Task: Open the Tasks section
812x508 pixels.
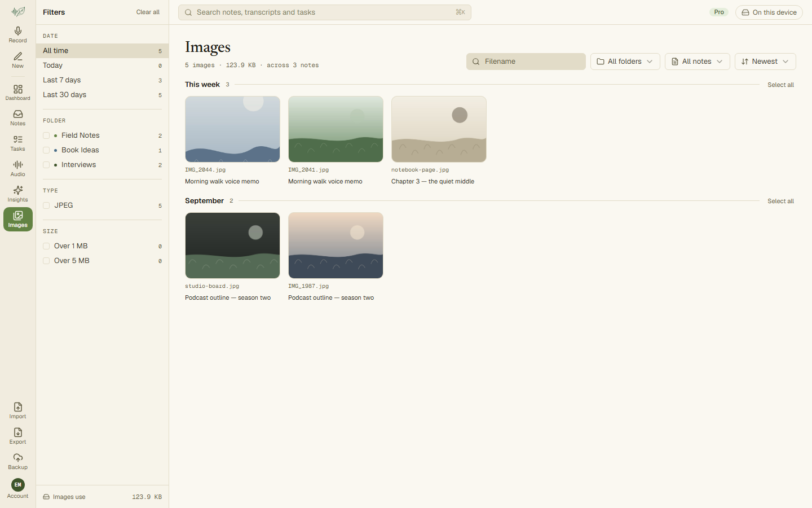Action: pyautogui.click(x=18, y=143)
